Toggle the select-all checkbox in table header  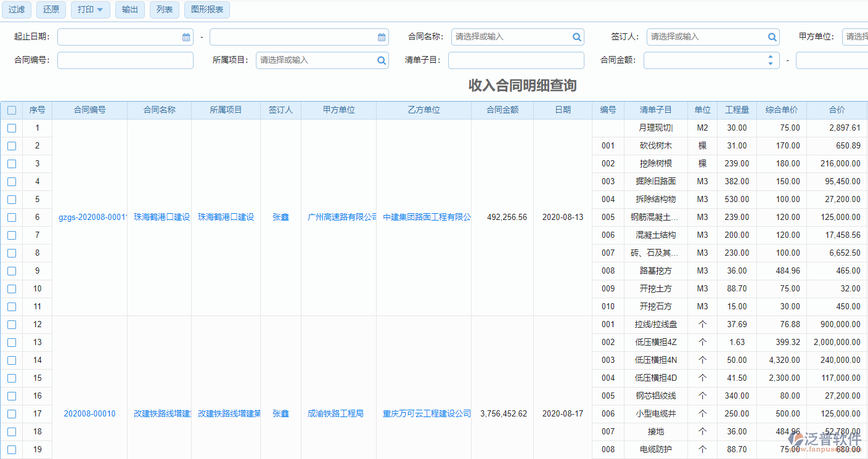[x=11, y=110]
